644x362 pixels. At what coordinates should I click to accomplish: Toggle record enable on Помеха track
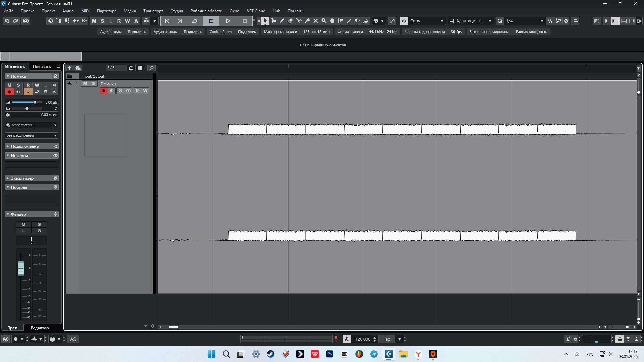click(104, 90)
